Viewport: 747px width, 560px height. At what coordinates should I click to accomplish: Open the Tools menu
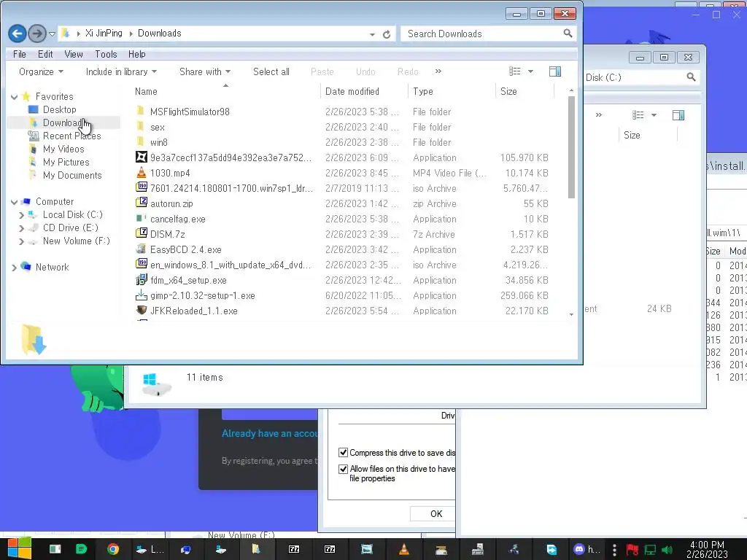point(106,54)
